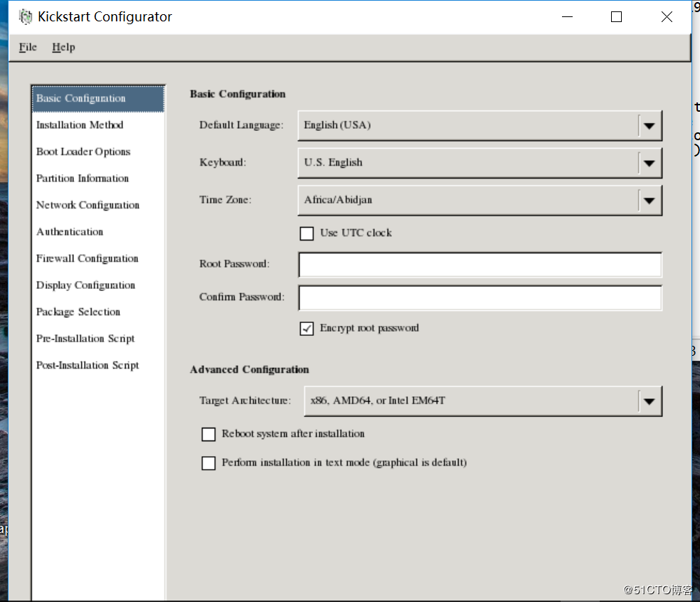Open the Package Selection section
This screenshot has width=700, height=602.
pyautogui.click(x=78, y=312)
